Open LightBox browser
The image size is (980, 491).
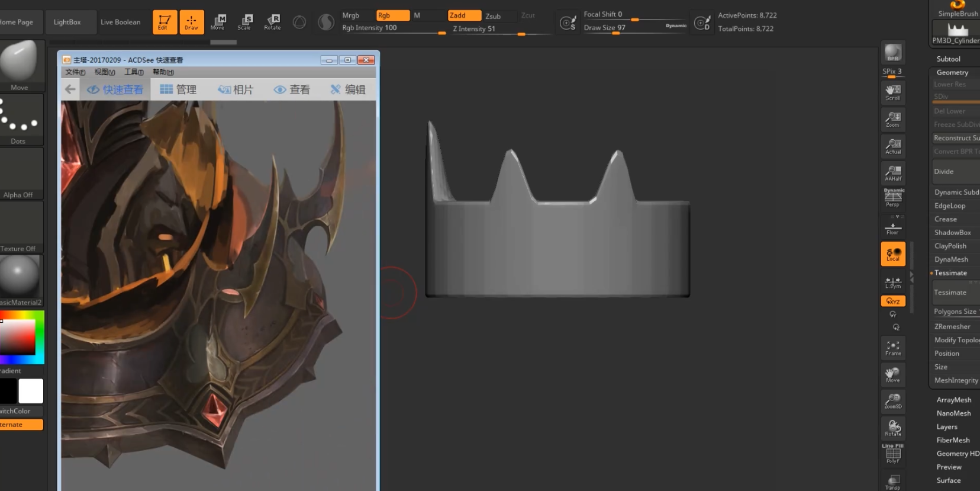pyautogui.click(x=67, y=22)
